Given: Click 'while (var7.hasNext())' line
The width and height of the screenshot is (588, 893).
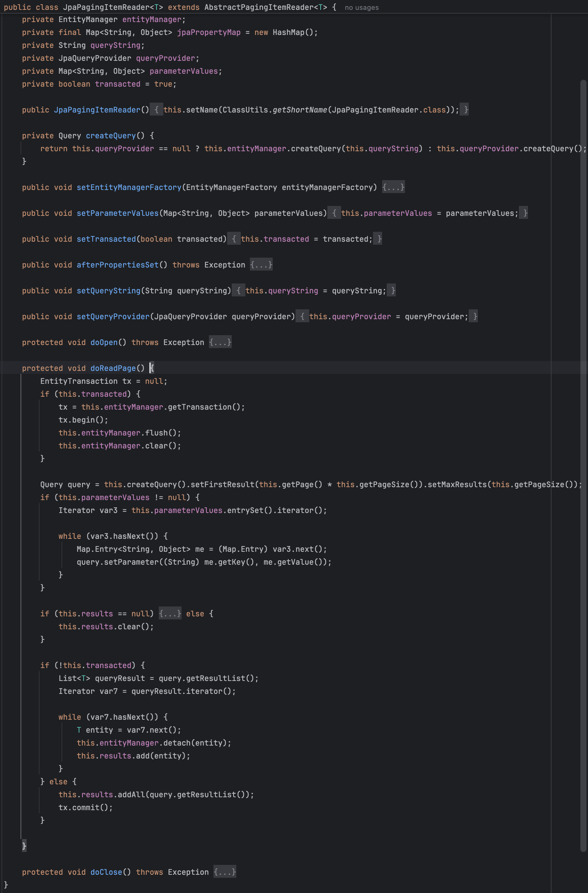Looking at the screenshot, I should point(113,717).
